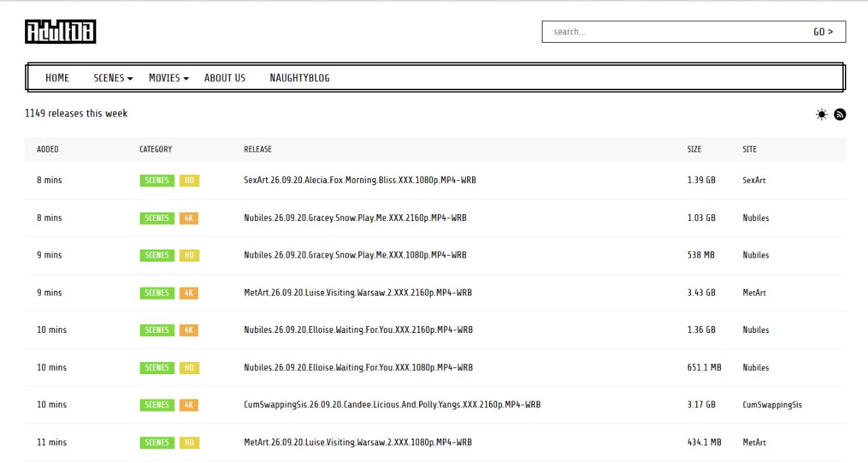Click Nubiles site link in 538 MB row
The height and width of the screenshot is (463, 868).
[756, 256]
